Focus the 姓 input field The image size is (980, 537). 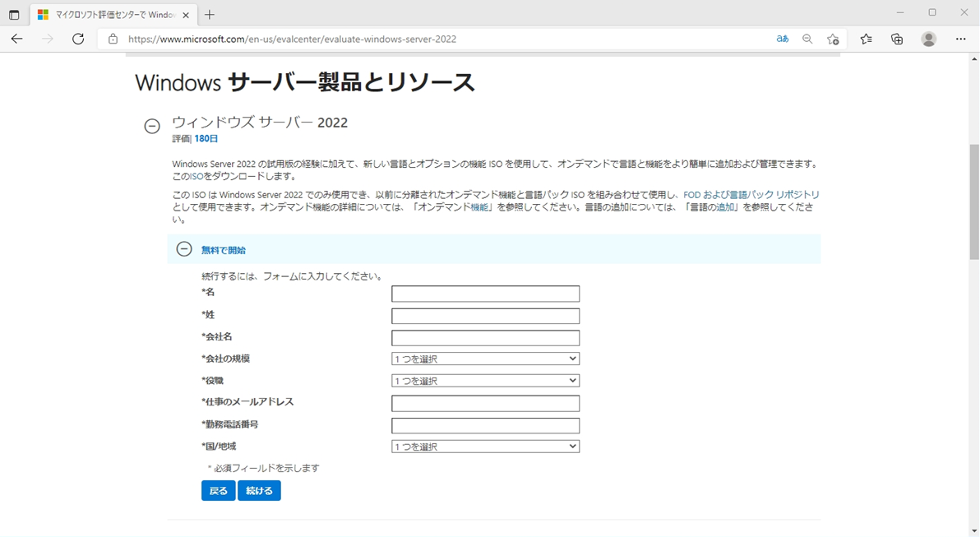(486, 316)
